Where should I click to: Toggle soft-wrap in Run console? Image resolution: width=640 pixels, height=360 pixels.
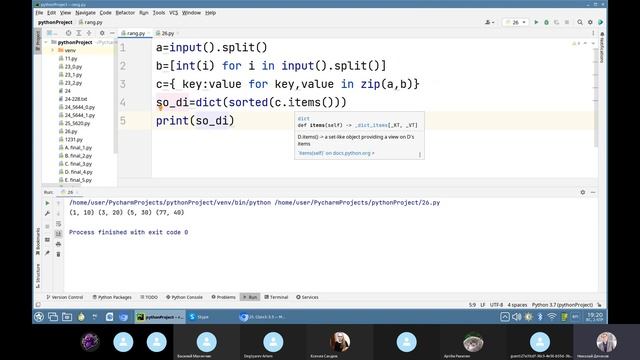[x=58, y=224]
